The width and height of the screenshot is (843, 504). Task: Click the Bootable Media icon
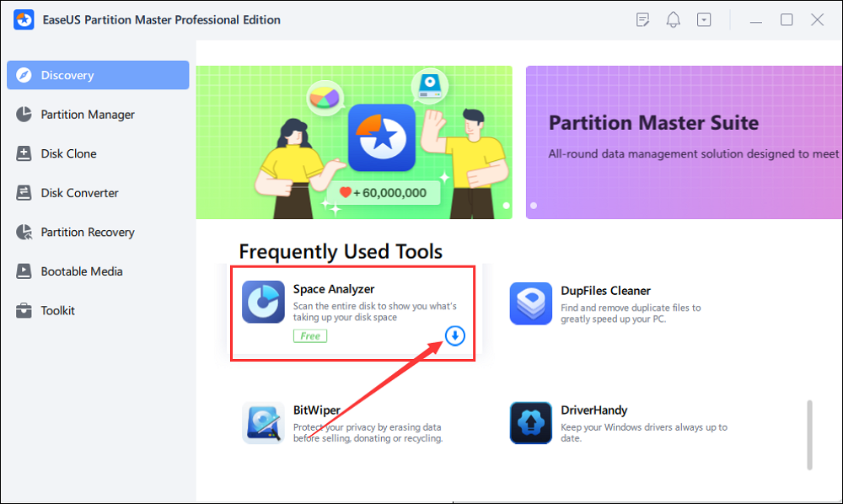(24, 271)
